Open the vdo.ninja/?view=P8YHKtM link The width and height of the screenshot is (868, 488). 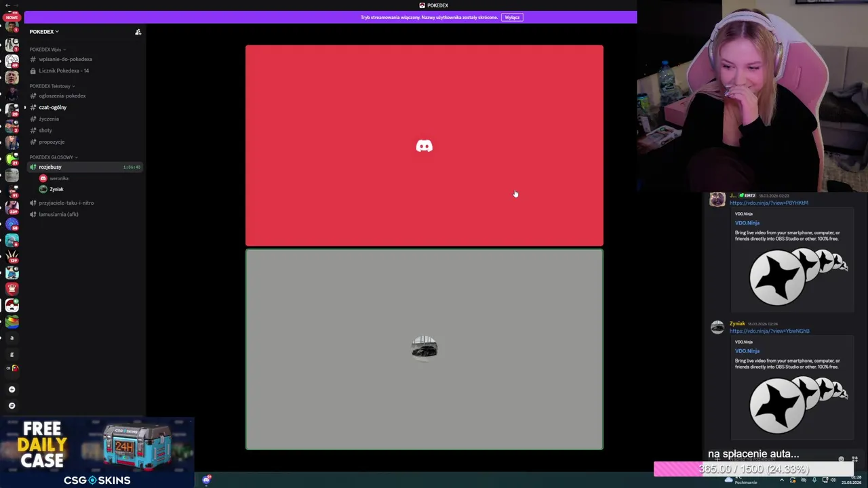pyautogui.click(x=768, y=203)
